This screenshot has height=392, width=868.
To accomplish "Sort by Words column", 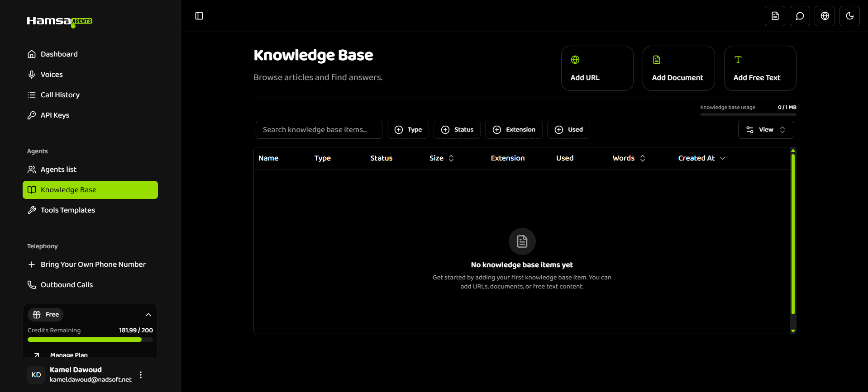I will point(629,158).
